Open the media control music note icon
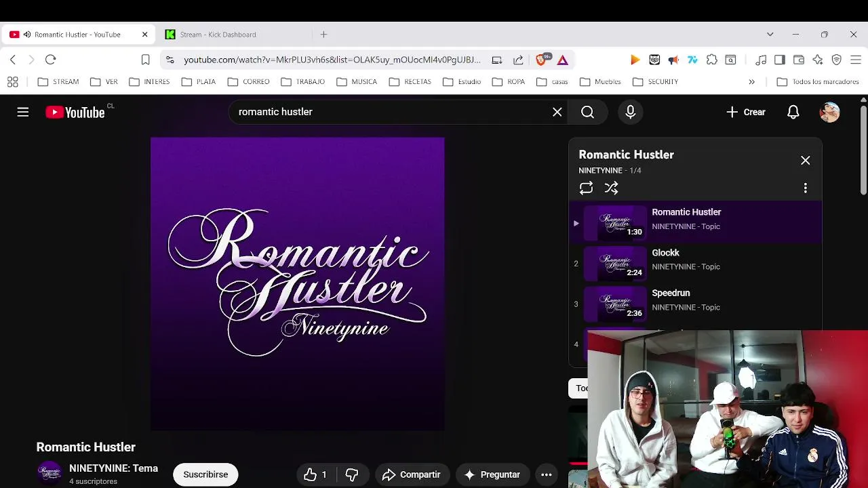Viewport: 868px width, 488px height. 761,60
